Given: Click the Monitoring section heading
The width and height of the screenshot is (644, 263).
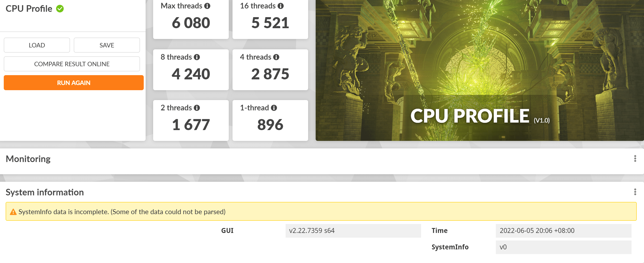Looking at the screenshot, I should tap(28, 159).
